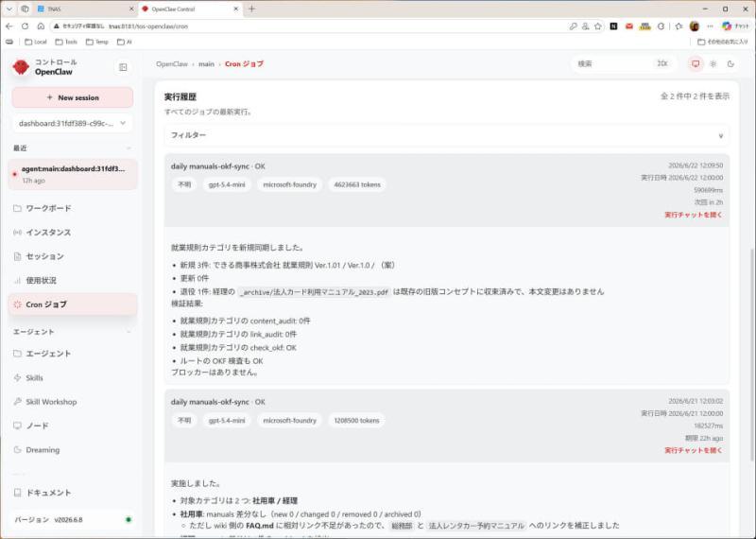Switch to the TNAS browser tab
The image size is (756, 539).
point(85,9)
